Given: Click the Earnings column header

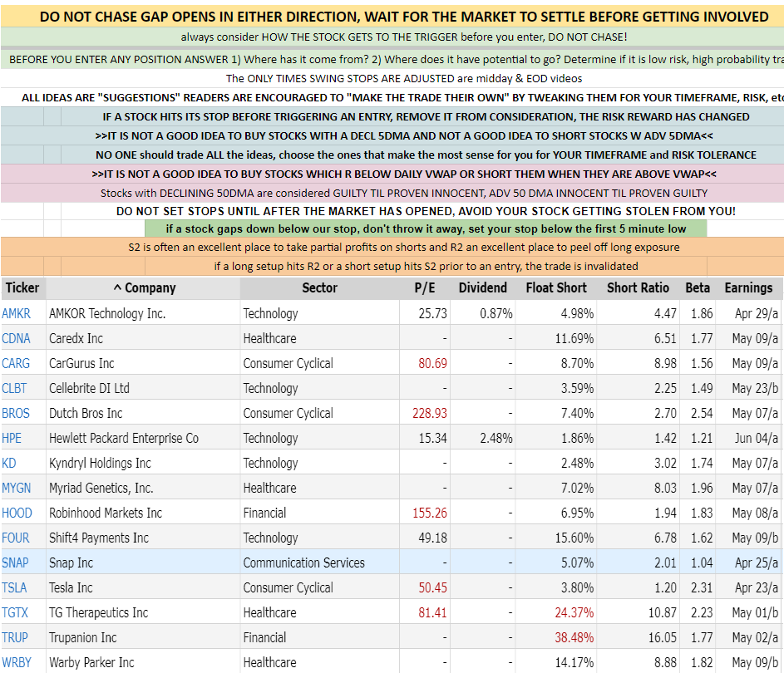Looking at the screenshot, I should 748,287.
